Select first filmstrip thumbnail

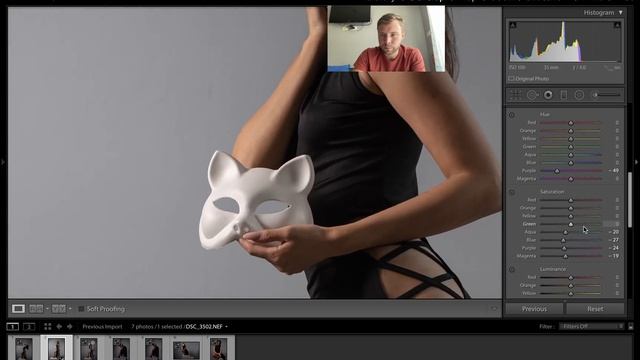click(x=24, y=349)
